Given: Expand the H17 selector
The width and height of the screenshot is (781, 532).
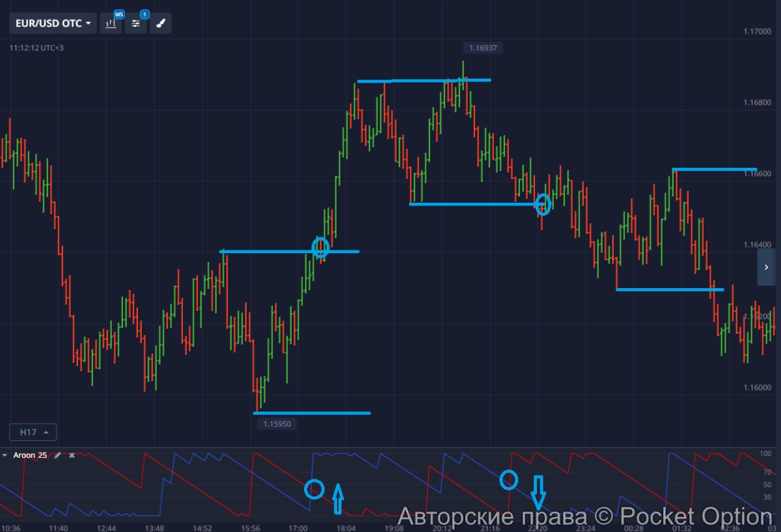Looking at the screenshot, I should click(x=33, y=432).
